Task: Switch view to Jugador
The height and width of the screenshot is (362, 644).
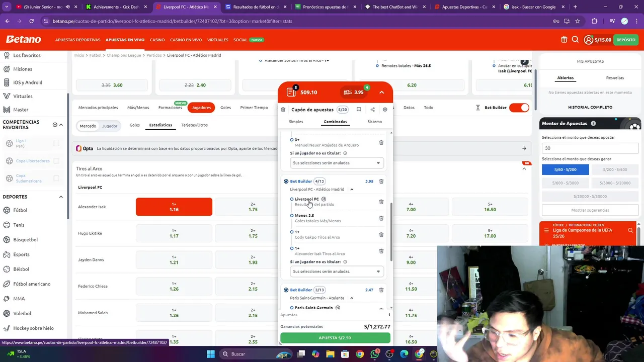Action: pyautogui.click(x=110, y=126)
